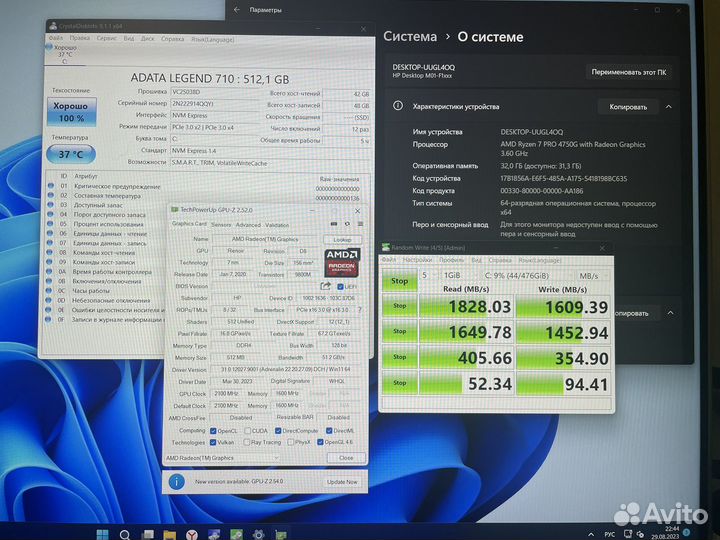Click the GPU-Z icon on the taskbar
Screen dimensions: 720x540
tap(281, 534)
